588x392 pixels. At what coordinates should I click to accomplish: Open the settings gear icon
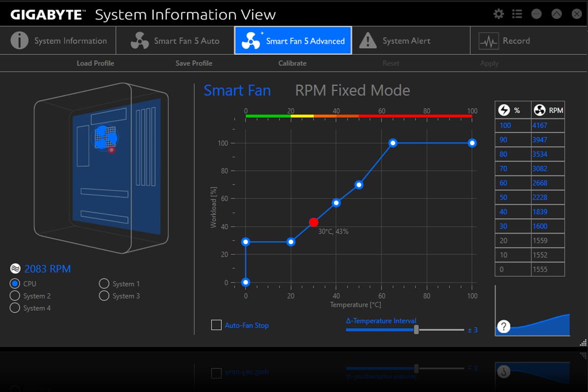499,14
